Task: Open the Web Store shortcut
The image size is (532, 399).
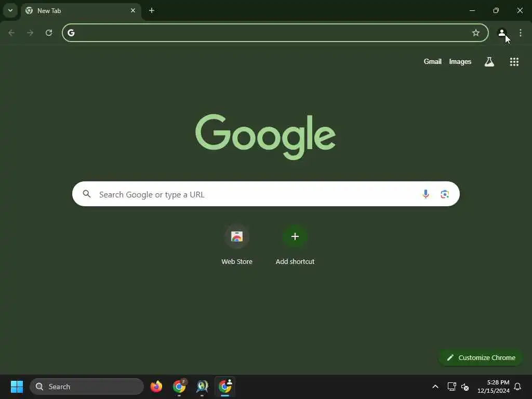Action: pos(237,245)
